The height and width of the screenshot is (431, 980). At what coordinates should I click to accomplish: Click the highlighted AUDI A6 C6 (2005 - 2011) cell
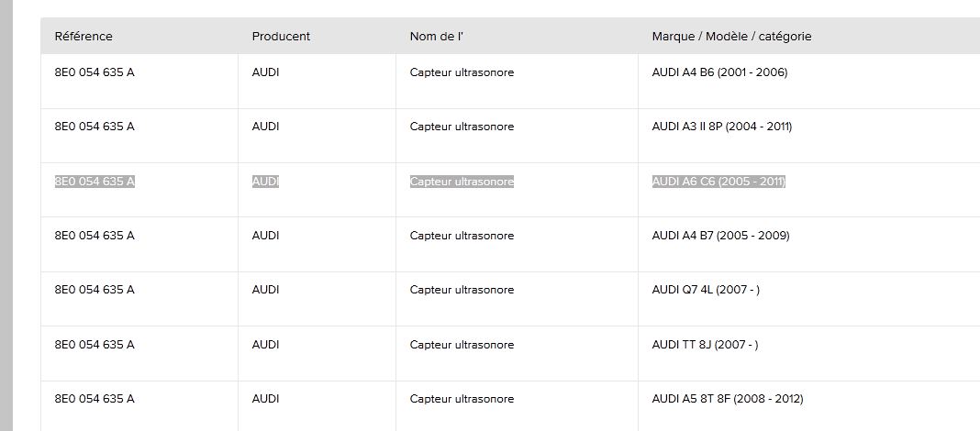[718, 182]
